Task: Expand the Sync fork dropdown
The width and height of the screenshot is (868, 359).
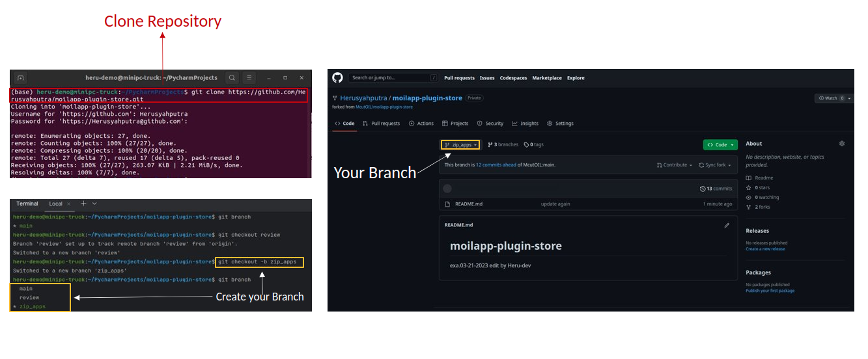Action: (715, 165)
